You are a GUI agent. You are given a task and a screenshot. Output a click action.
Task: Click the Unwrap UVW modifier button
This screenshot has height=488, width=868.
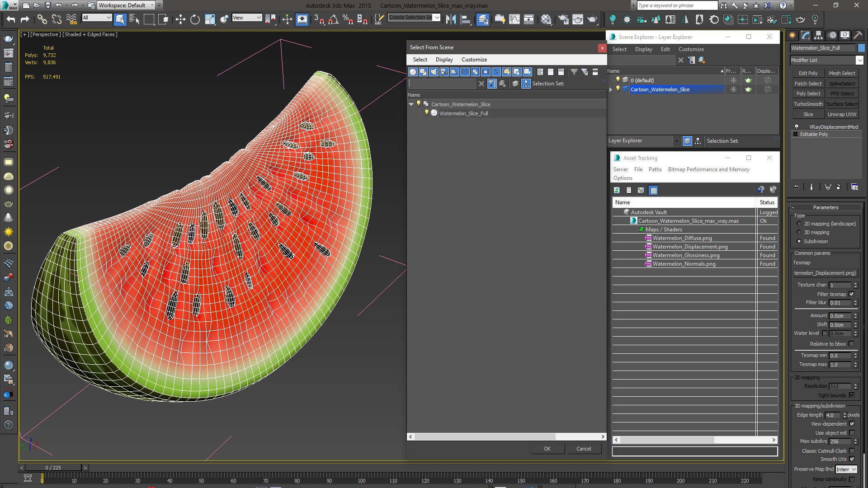pyautogui.click(x=842, y=114)
